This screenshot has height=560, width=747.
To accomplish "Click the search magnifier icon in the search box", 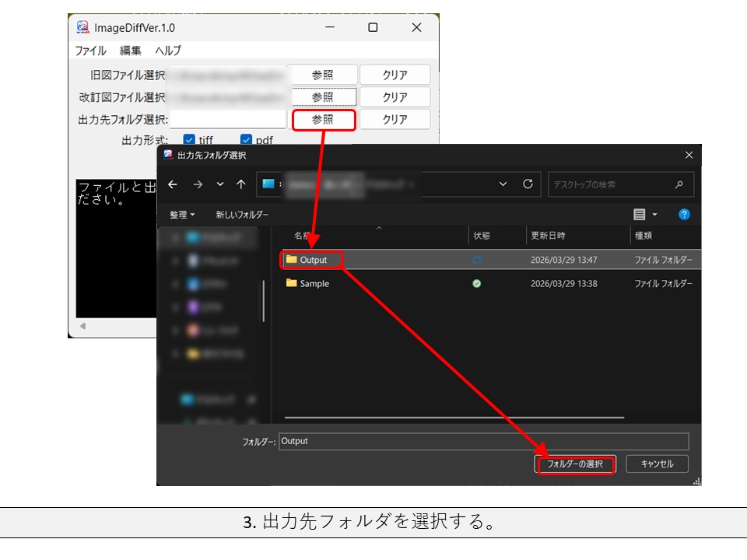I will (x=679, y=184).
